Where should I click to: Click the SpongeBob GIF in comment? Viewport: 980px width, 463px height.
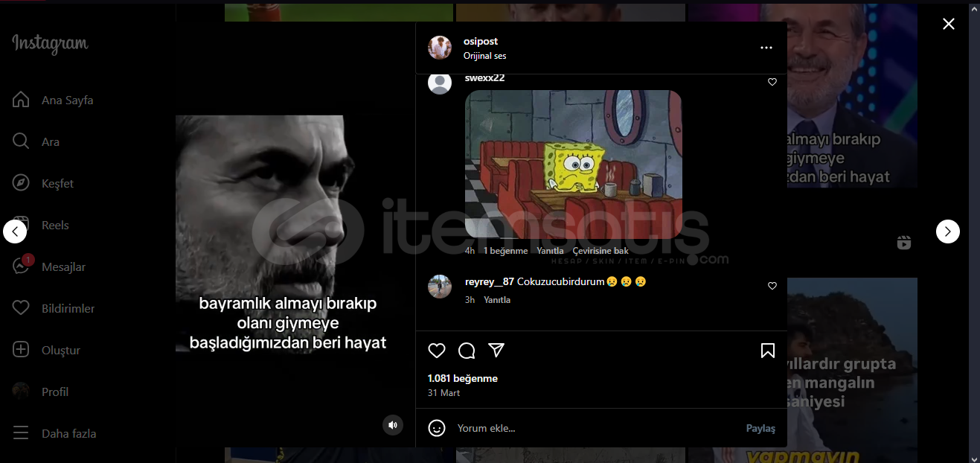573,164
